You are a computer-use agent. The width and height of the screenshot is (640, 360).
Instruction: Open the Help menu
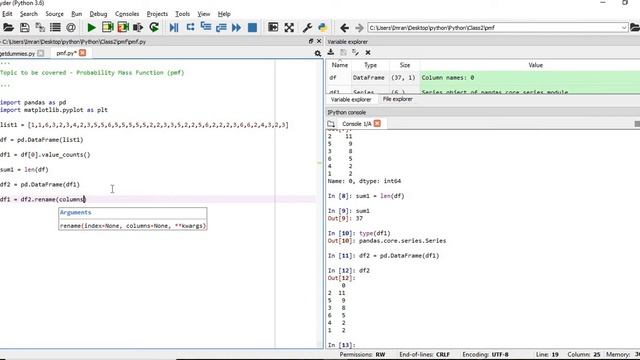point(224,14)
